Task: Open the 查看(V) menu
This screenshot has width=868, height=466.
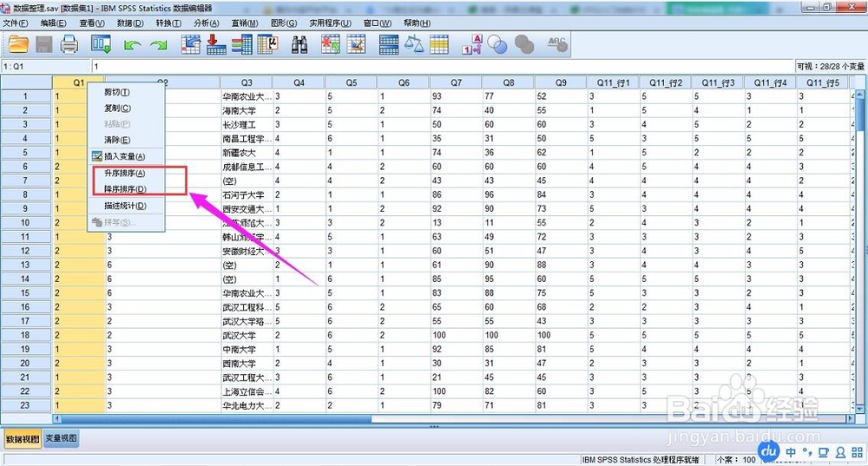Action: pyautogui.click(x=92, y=23)
